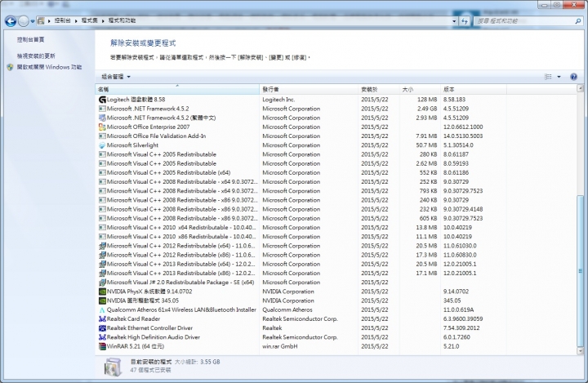Image resolution: width=588 pixels, height=383 pixels.
Task: Click the Microsoft Office File Validation Add-In icon
Action: click(102, 136)
